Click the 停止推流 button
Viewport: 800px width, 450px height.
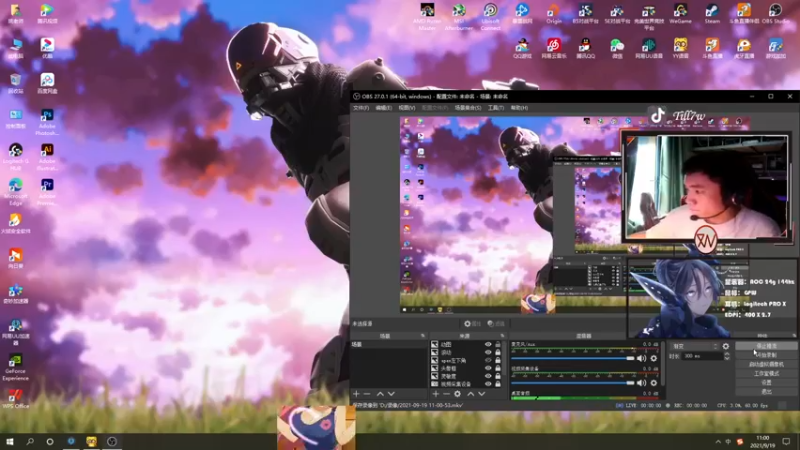pyautogui.click(x=766, y=346)
